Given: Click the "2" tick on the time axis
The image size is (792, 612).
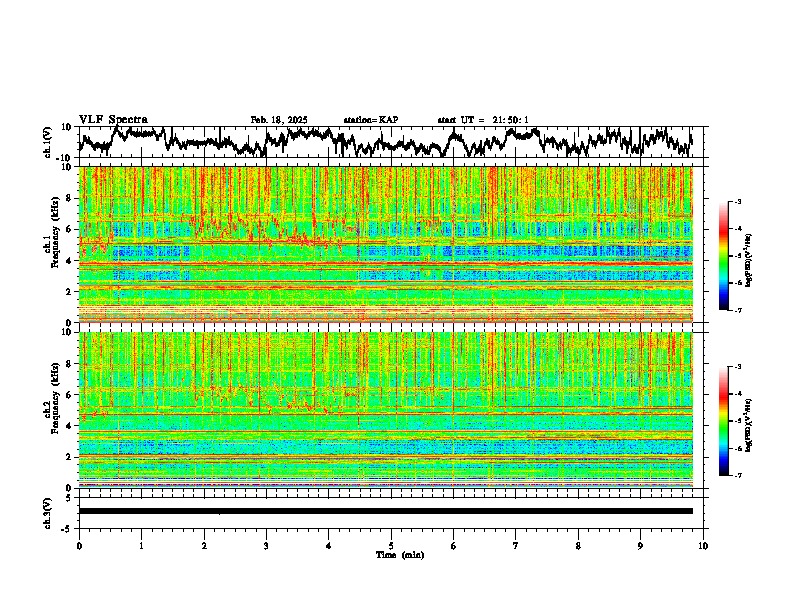Looking at the screenshot, I should (x=204, y=546).
